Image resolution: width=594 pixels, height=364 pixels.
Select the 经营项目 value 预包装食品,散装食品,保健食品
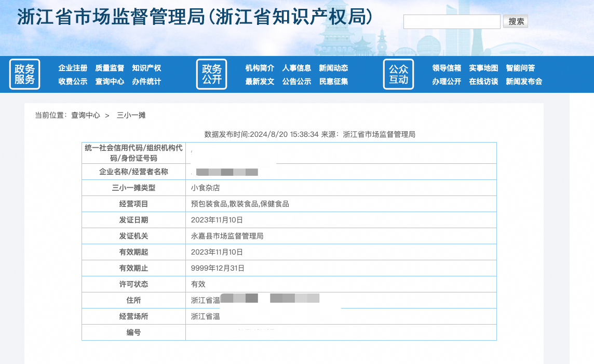pyautogui.click(x=240, y=204)
